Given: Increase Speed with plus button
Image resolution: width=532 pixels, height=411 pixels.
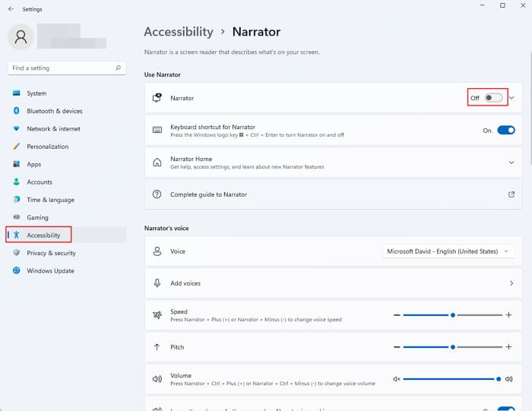Looking at the screenshot, I should pos(508,315).
